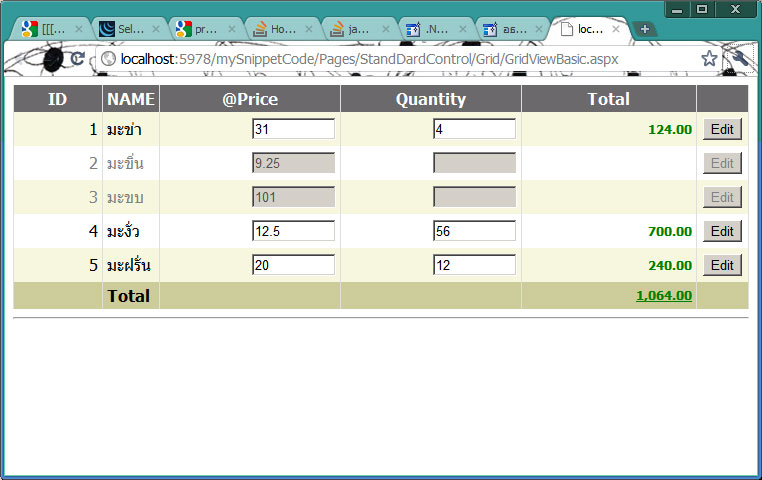Screen dimensions: 762x480
Task: Open a new tab with plus button
Action: pos(645,29)
